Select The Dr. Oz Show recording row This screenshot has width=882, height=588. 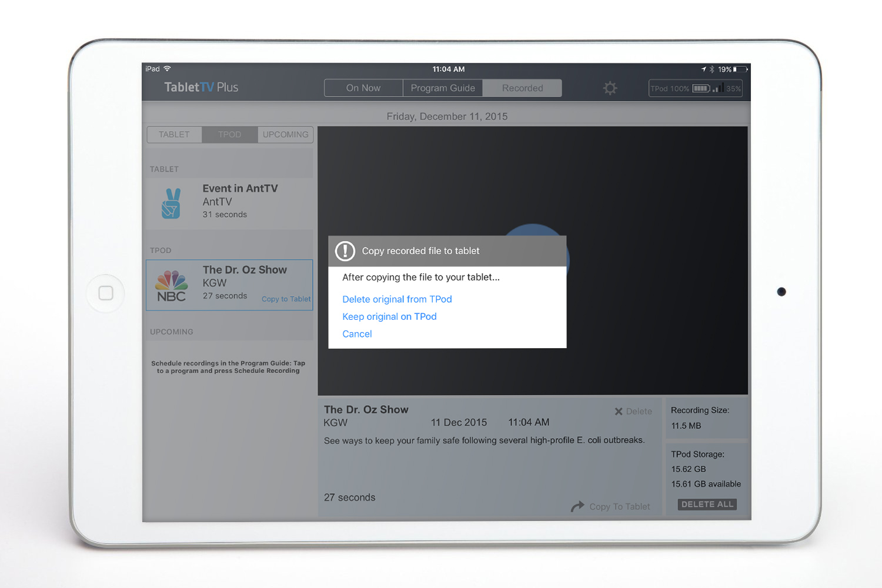pyautogui.click(x=229, y=285)
